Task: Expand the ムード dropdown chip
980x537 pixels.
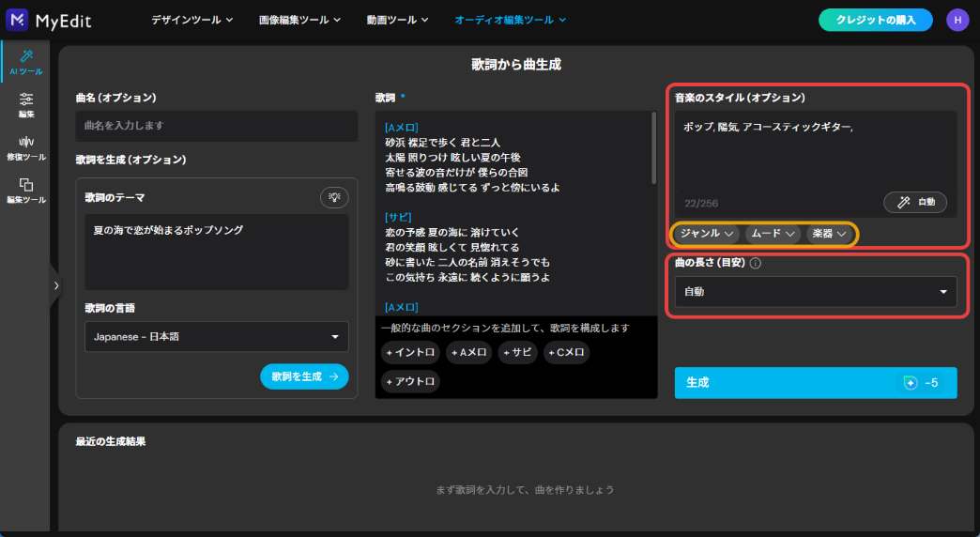Action: [773, 234]
